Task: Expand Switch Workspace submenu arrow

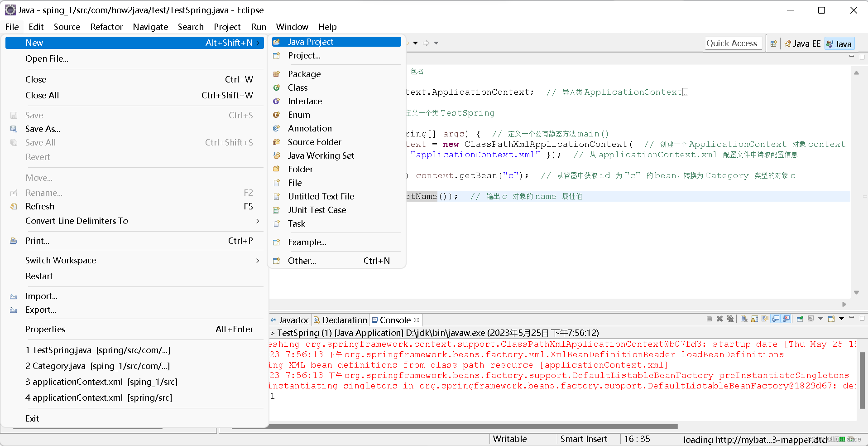Action: (258, 260)
